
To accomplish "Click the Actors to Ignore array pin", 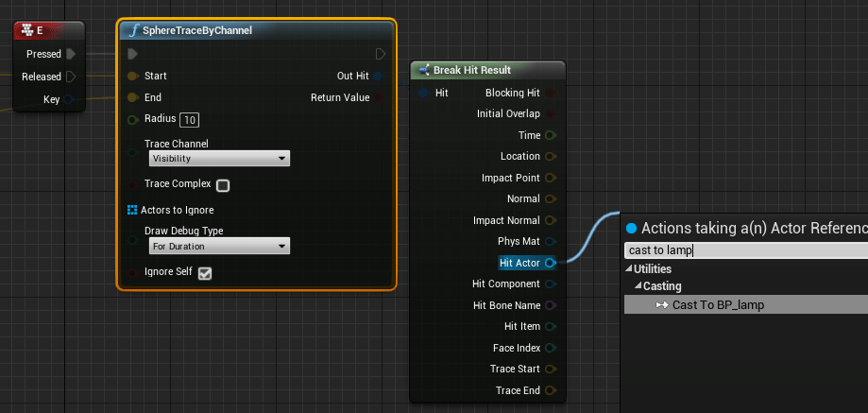I will pos(131,210).
